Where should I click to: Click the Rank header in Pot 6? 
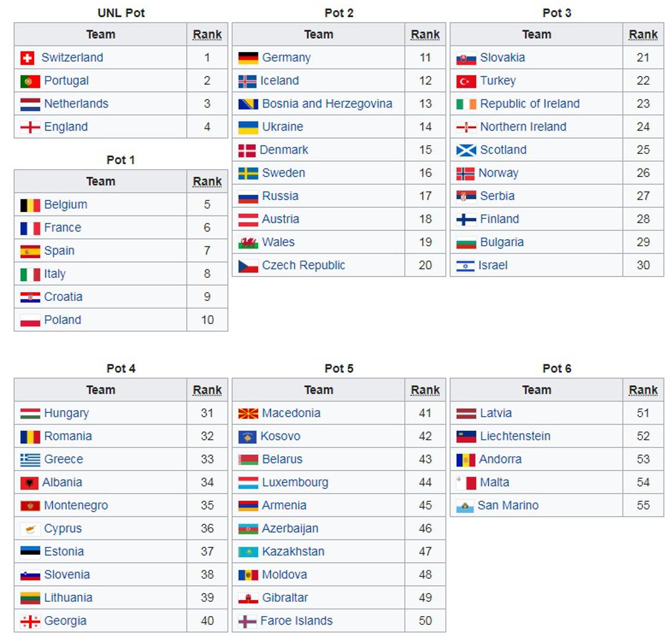click(x=643, y=390)
